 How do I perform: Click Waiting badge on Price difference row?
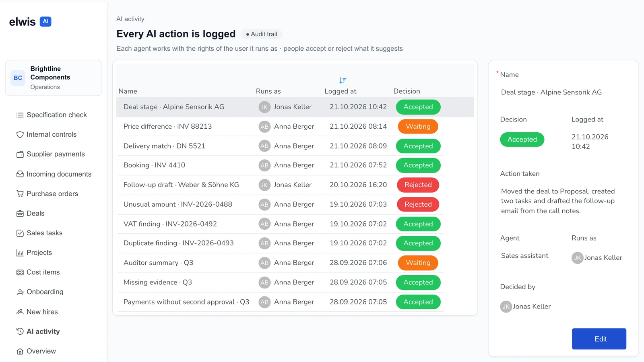418,127
